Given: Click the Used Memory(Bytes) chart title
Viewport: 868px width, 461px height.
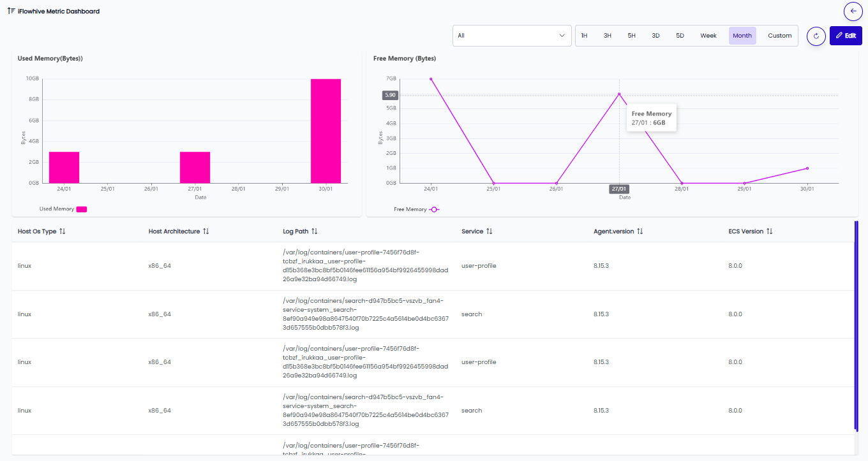Looking at the screenshot, I should pos(50,58).
